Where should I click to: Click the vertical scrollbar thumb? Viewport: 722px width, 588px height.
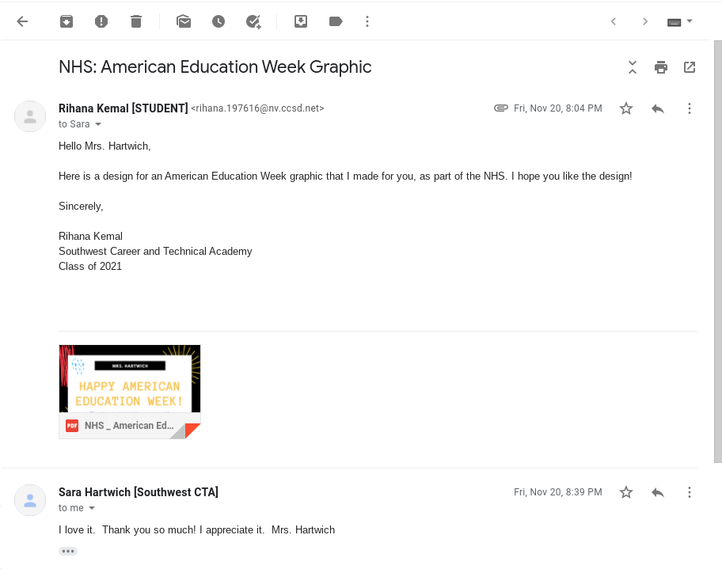click(x=718, y=252)
